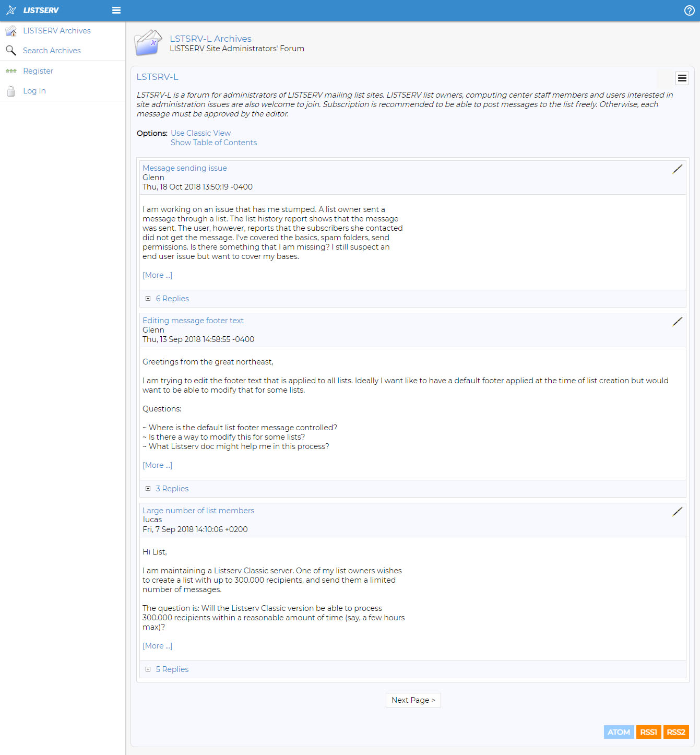700x755 pixels.
Task: Expand the 3 Replies plus icon
Action: [148, 489]
